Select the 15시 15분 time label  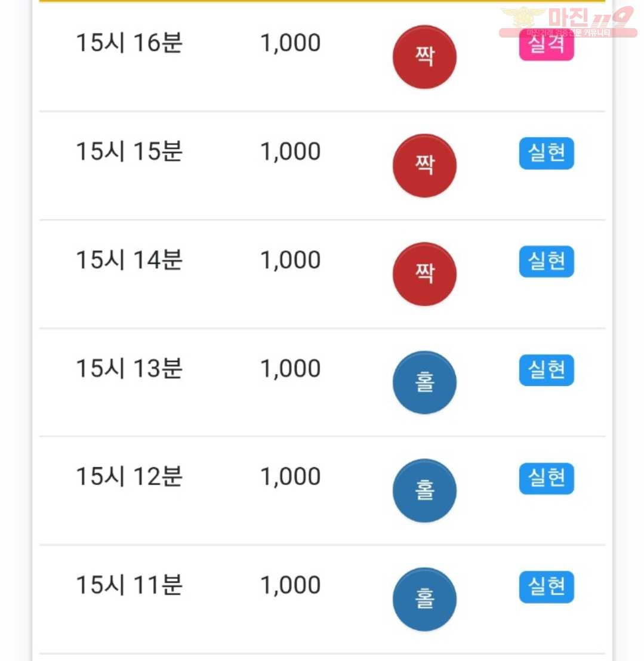pyautogui.click(x=129, y=151)
